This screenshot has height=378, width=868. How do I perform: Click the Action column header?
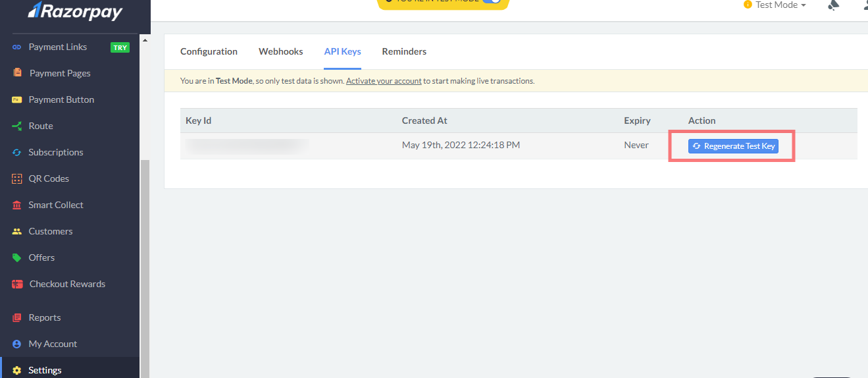point(702,121)
